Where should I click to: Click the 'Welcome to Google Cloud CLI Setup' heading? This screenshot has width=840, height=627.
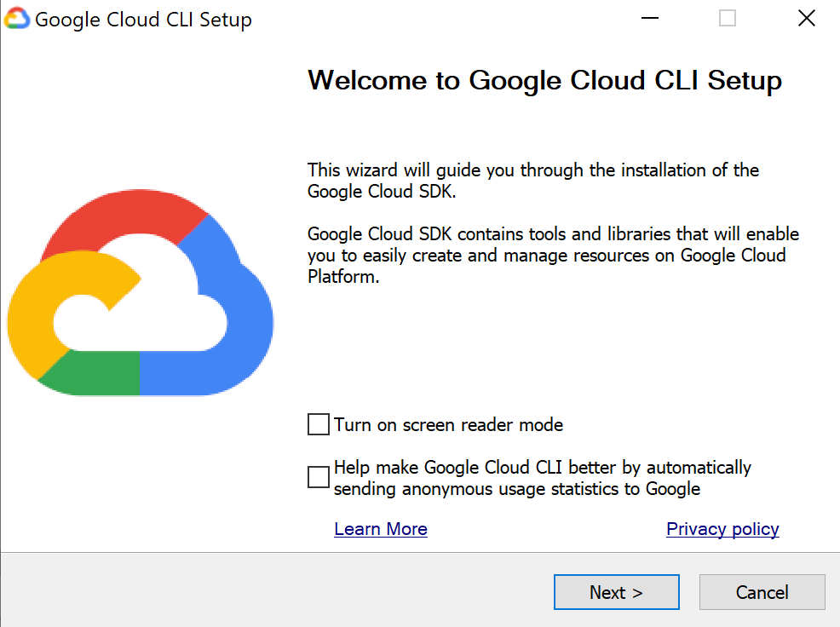(x=545, y=81)
